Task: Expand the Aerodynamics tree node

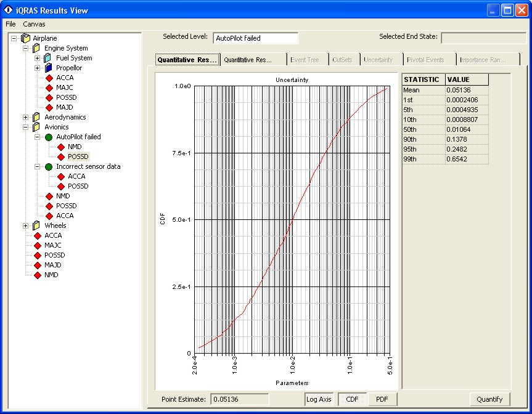Action: pyautogui.click(x=25, y=117)
